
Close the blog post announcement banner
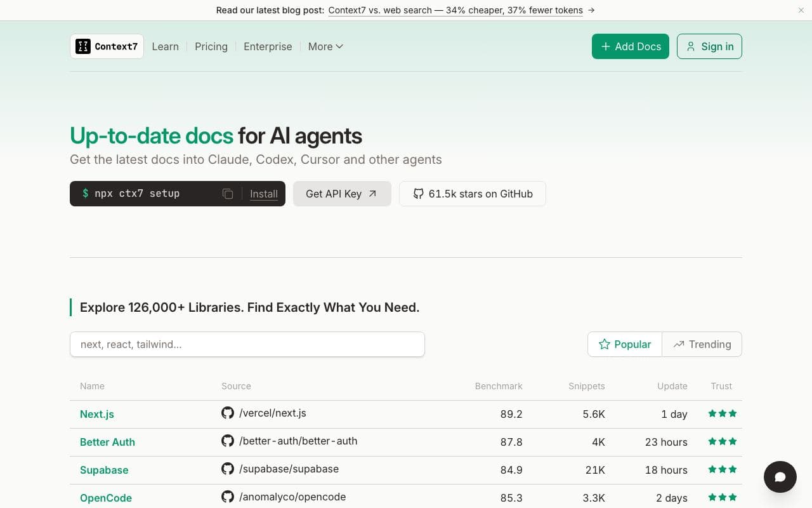pyautogui.click(x=801, y=10)
